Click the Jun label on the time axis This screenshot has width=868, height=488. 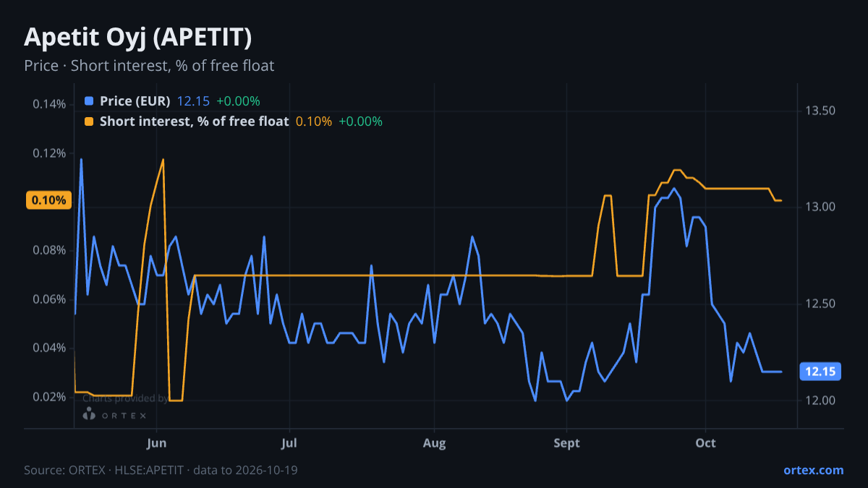click(157, 443)
